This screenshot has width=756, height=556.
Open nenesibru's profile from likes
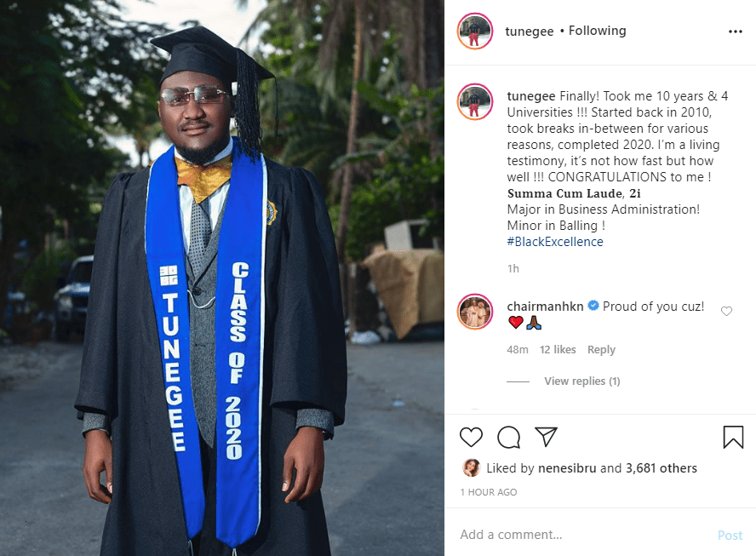pos(566,468)
